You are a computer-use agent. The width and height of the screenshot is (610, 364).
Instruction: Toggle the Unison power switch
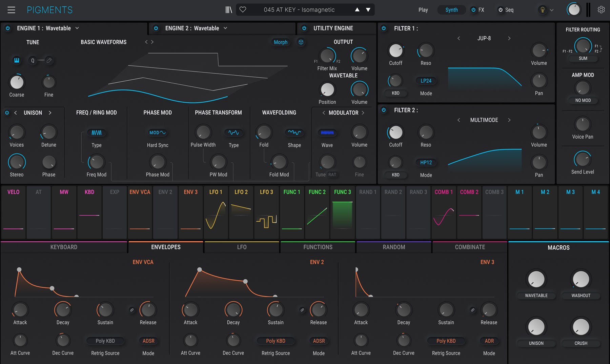click(7, 113)
